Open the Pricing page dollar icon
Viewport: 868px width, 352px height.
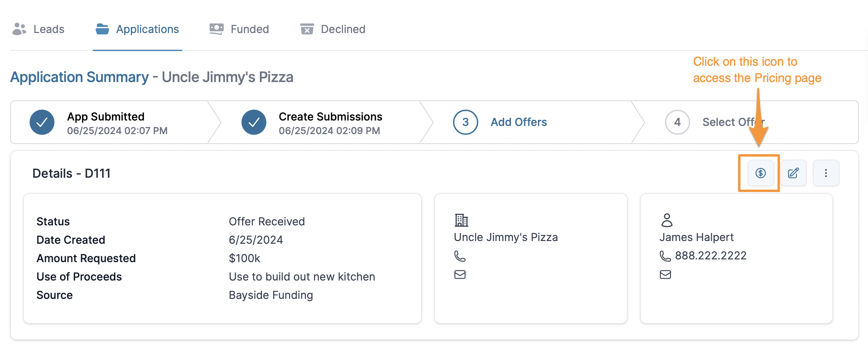761,173
